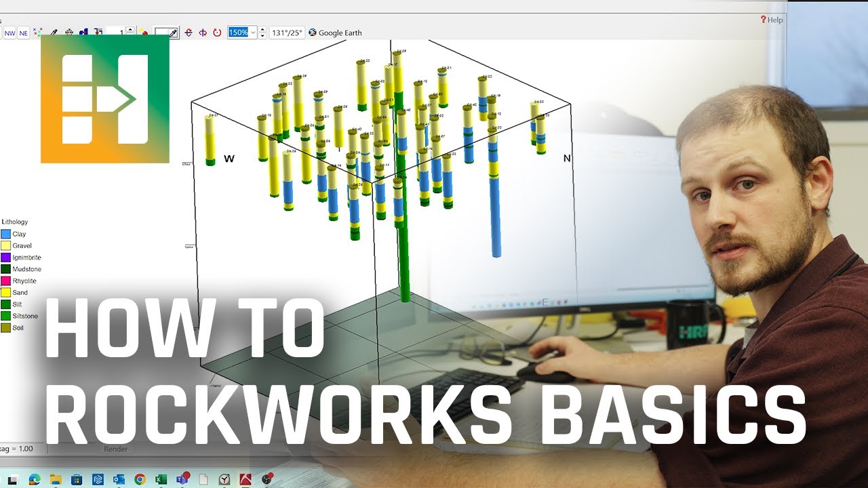Click the Clay blue legend swatch

pyautogui.click(x=5, y=234)
